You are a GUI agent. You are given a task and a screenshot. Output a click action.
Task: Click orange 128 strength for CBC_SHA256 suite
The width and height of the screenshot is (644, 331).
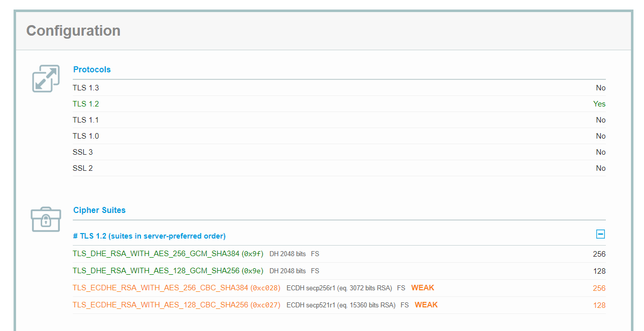pyautogui.click(x=599, y=305)
